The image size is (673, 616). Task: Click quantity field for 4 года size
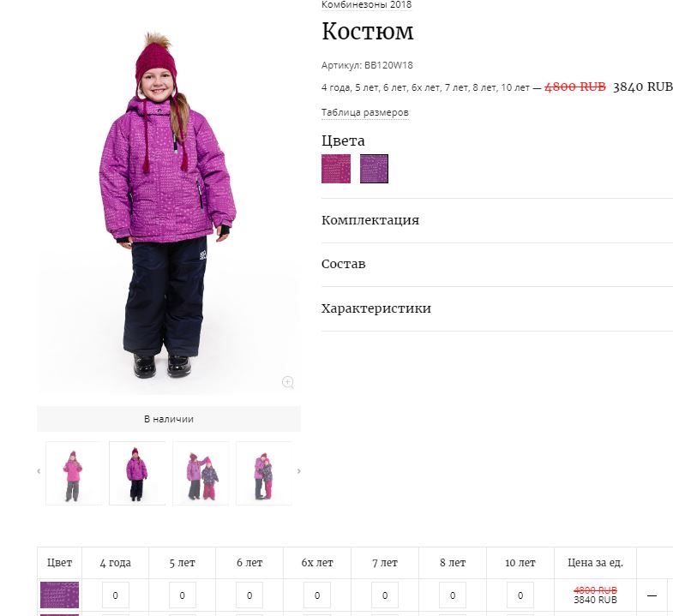point(116,595)
